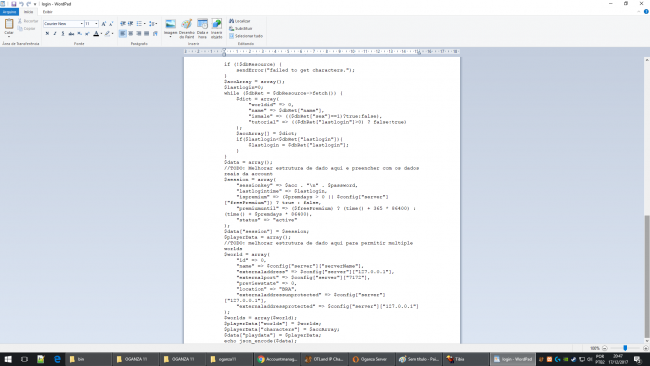Undo the last action in the title bar
The image size is (650, 366).
(x=21, y=4)
